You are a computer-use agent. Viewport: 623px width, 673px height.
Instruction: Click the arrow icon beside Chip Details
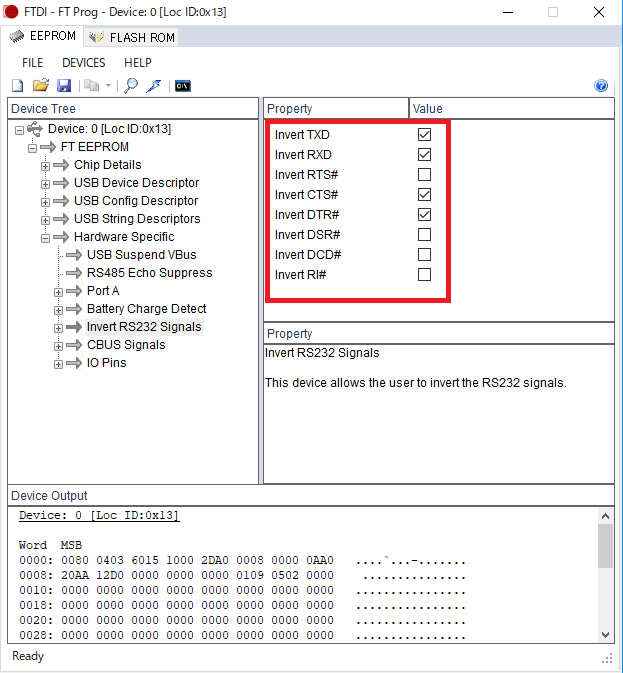(61, 165)
